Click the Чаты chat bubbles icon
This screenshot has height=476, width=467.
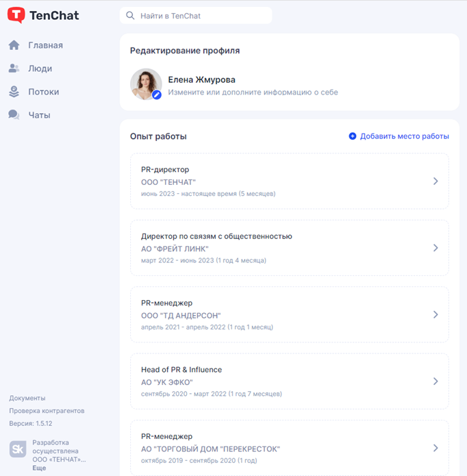coord(14,115)
